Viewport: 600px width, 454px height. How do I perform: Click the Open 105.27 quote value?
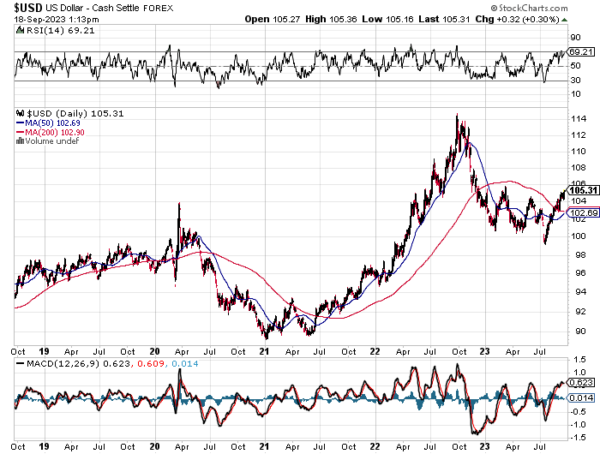pyautogui.click(x=284, y=21)
